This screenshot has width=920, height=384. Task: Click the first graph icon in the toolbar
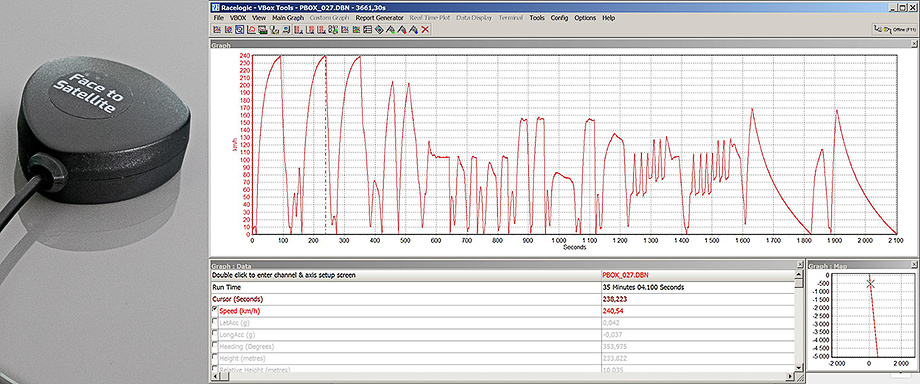(217, 29)
